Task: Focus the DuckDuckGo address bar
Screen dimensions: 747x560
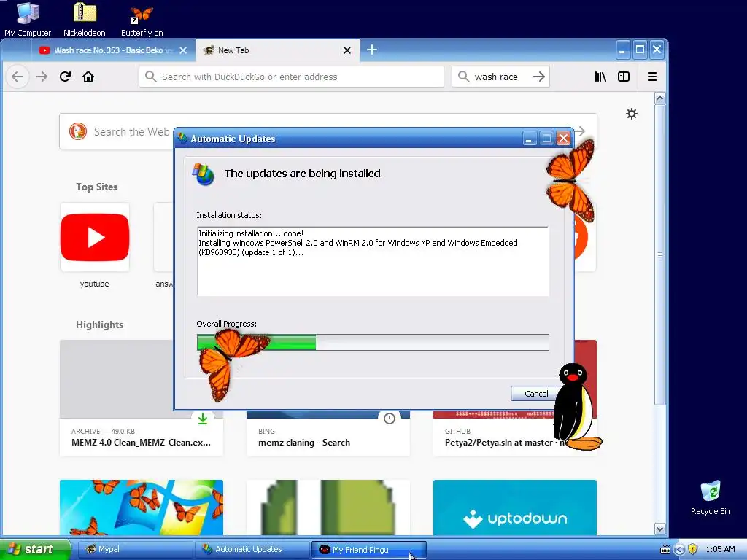Action: 291,77
